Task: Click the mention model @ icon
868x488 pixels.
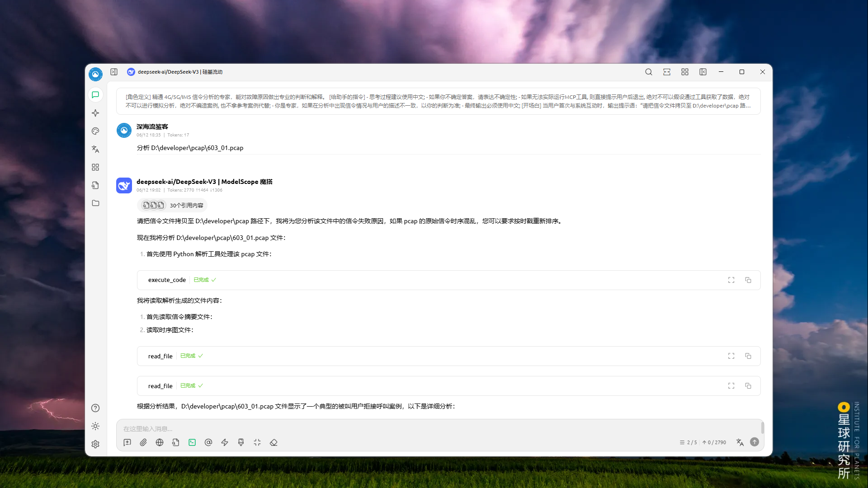Action: coord(208,442)
